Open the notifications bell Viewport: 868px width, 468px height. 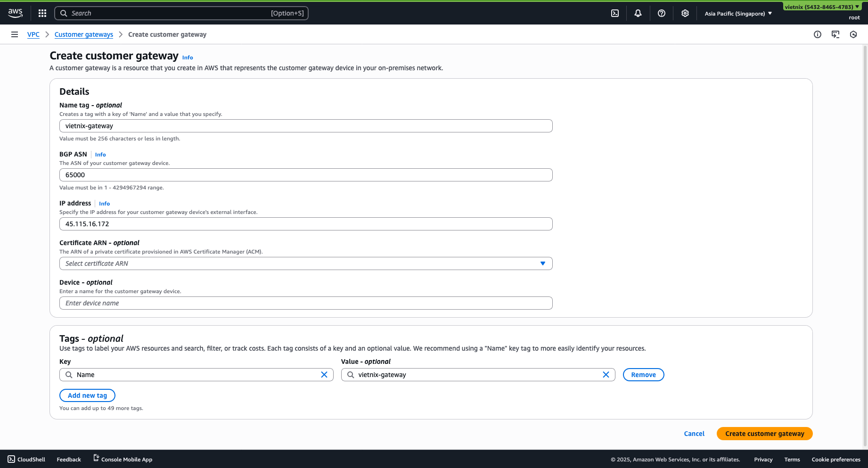[x=638, y=13]
